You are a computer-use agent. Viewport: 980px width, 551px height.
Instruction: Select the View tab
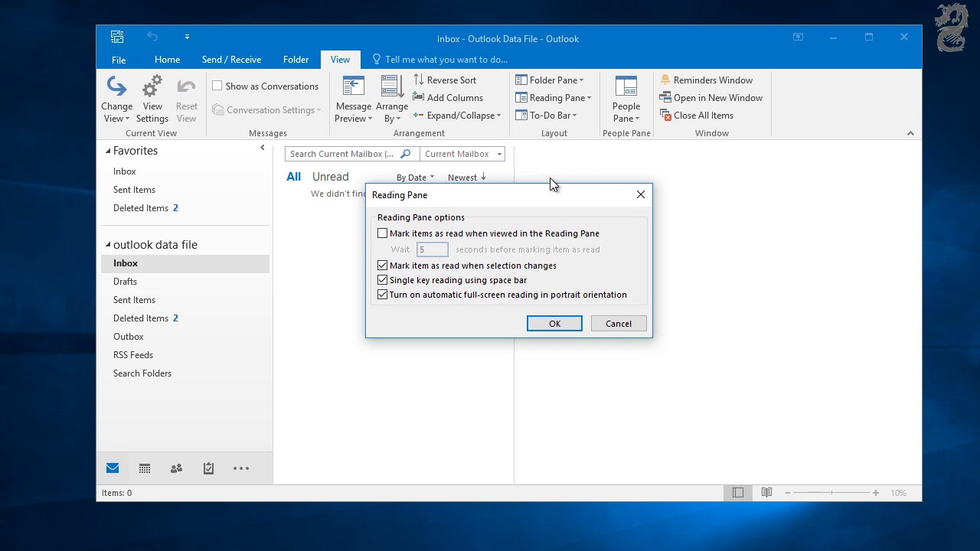pos(340,60)
